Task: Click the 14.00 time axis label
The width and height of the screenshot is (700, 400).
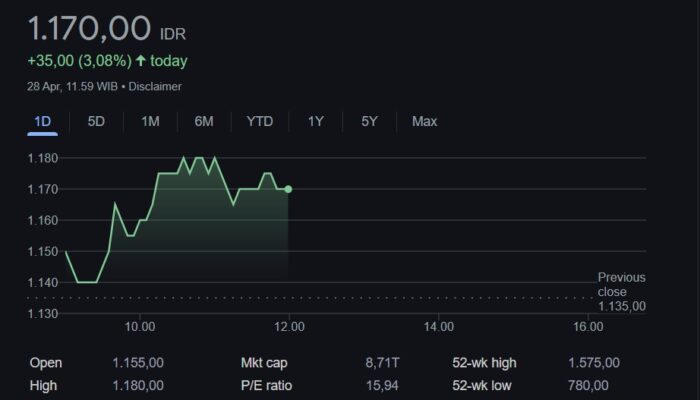Action: (x=438, y=327)
